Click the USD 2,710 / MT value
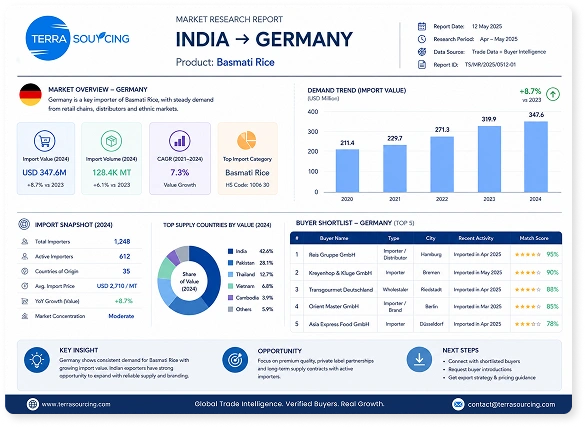Viewport: 586px width, 428px height. point(117,286)
